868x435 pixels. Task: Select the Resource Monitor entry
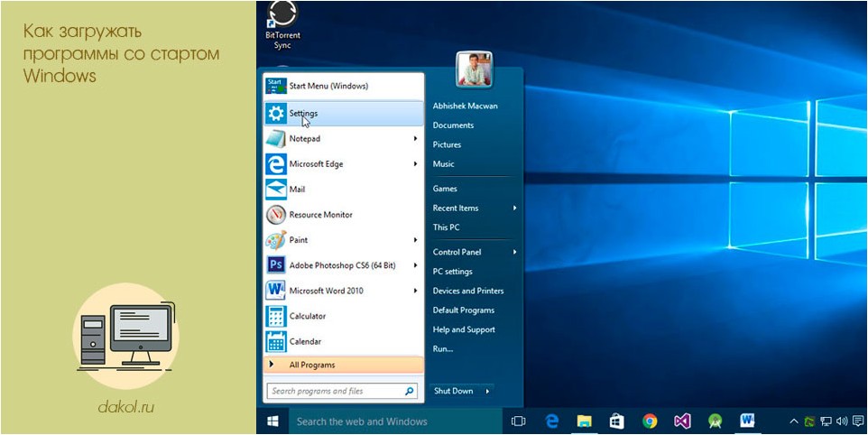[344, 215]
